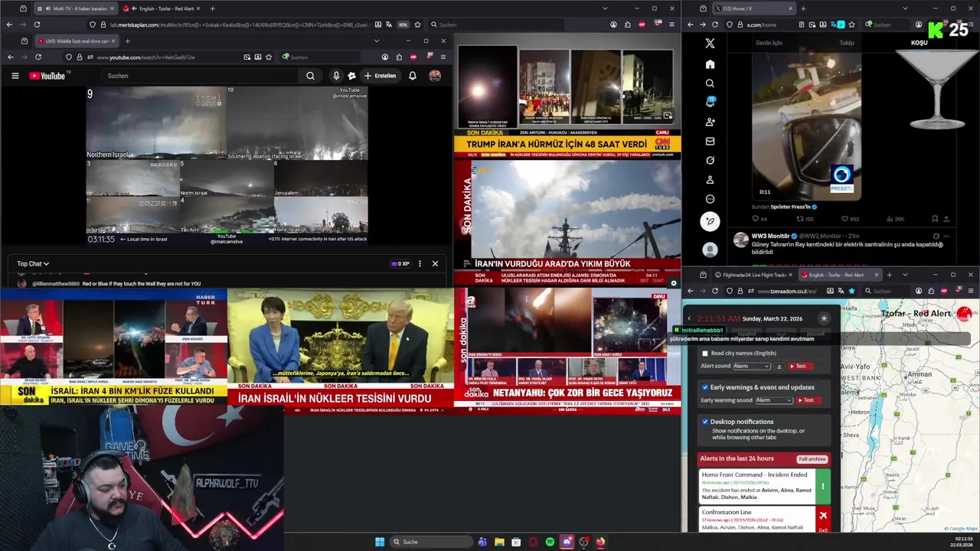Reply to the Sprinter Press video post
Image resolution: width=980 pixels, height=551 pixels.
point(755,219)
